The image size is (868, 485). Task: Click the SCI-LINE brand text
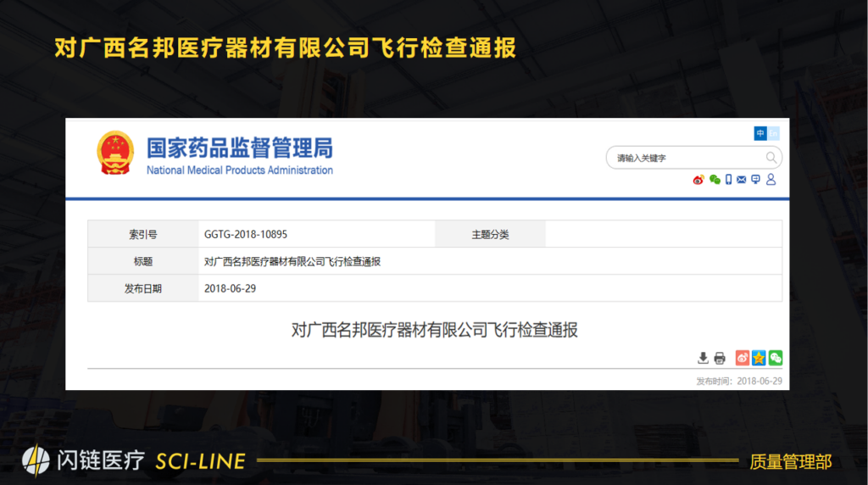[200, 462]
